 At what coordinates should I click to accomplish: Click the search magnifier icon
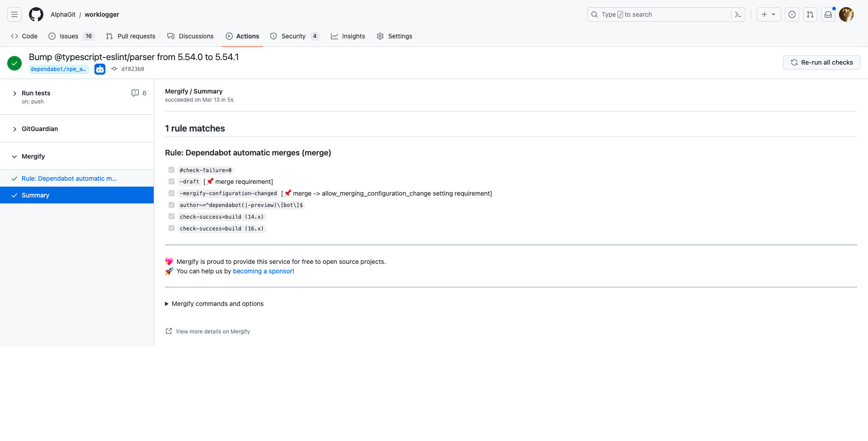594,14
